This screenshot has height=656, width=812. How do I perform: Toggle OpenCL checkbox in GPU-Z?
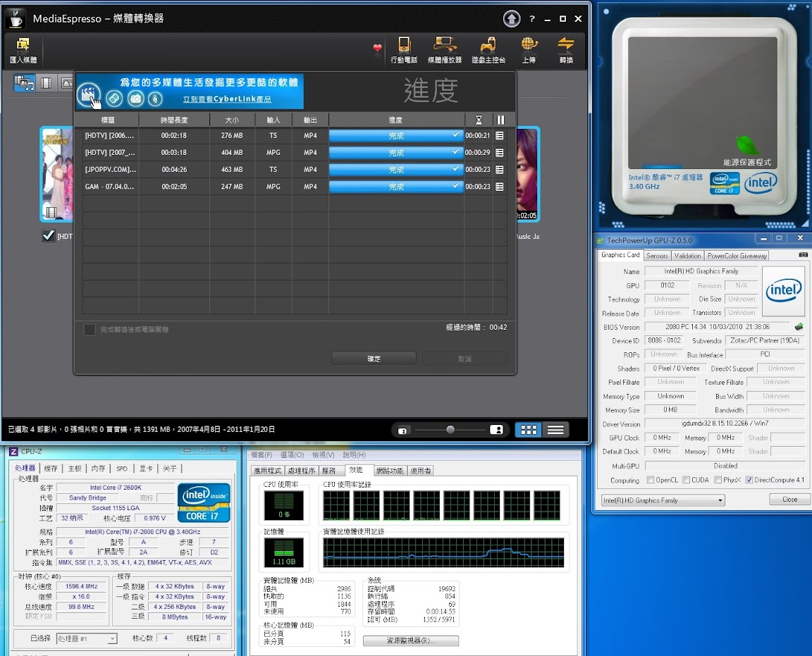(x=651, y=480)
